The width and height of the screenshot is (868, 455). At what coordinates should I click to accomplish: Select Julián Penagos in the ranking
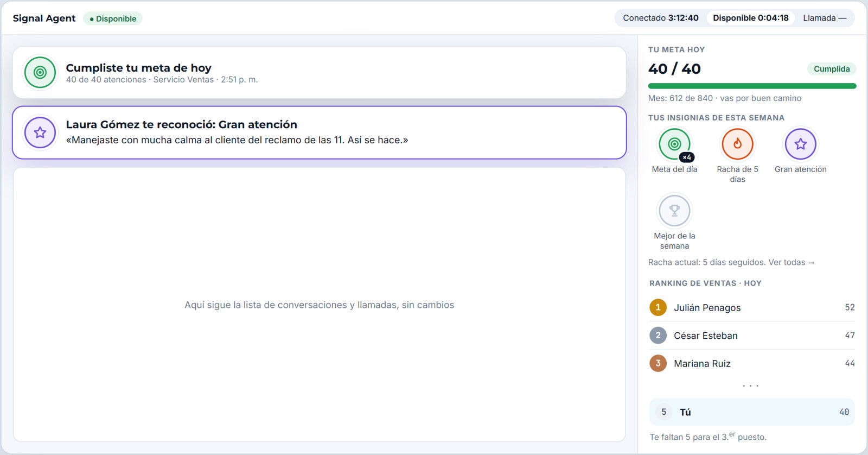tap(752, 307)
